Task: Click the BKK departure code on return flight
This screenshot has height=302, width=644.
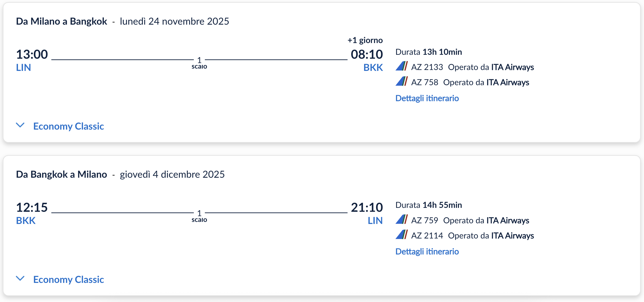Action: [26, 221]
